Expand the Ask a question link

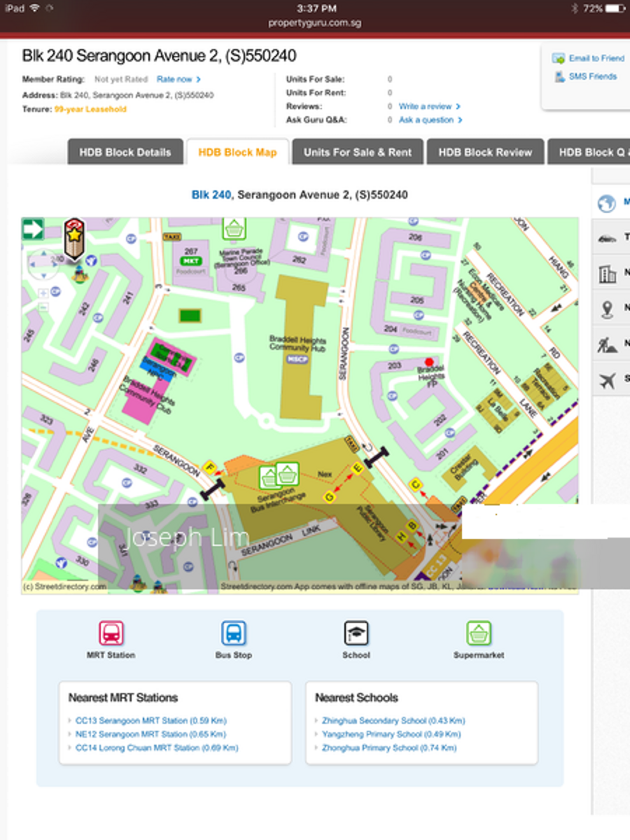point(430,120)
